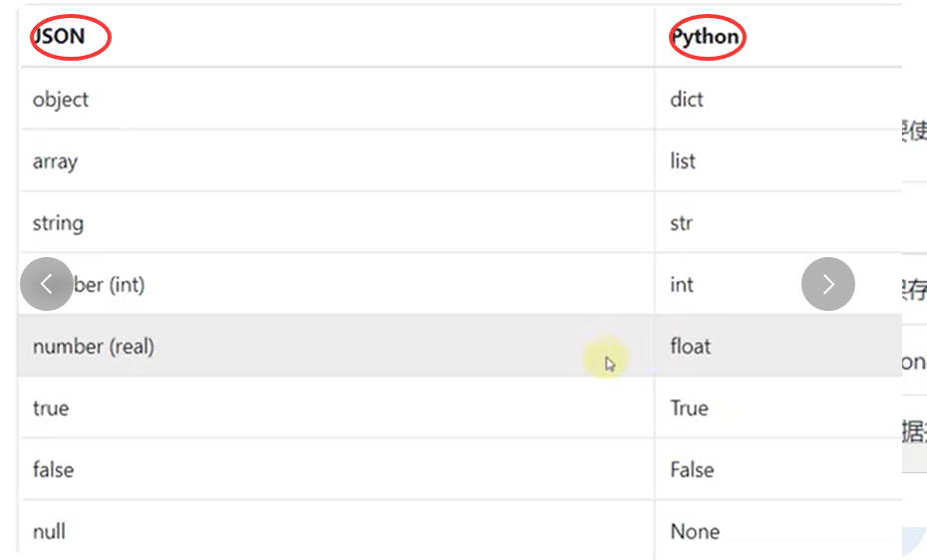927x560 pixels.
Task: Click the JSON column header
Action: tap(60, 38)
